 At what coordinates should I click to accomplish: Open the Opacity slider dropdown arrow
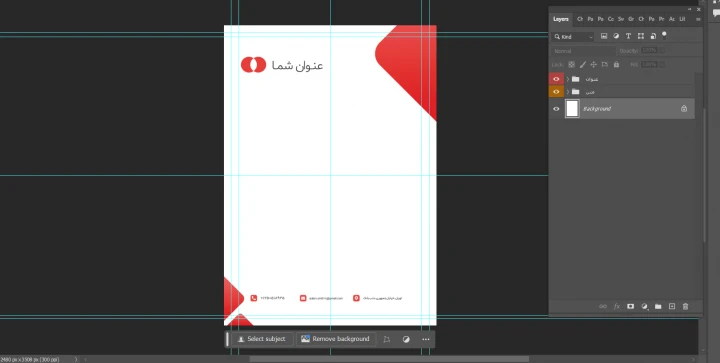(x=662, y=51)
